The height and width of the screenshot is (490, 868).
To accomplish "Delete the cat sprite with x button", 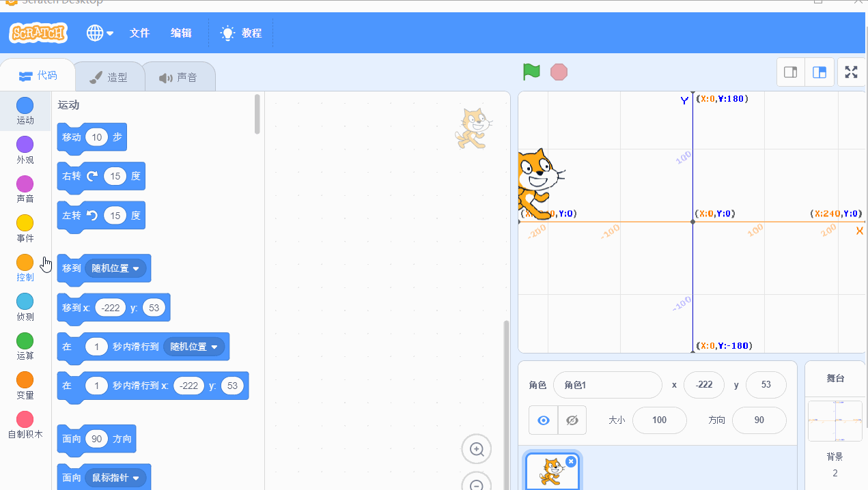I will coord(571,461).
